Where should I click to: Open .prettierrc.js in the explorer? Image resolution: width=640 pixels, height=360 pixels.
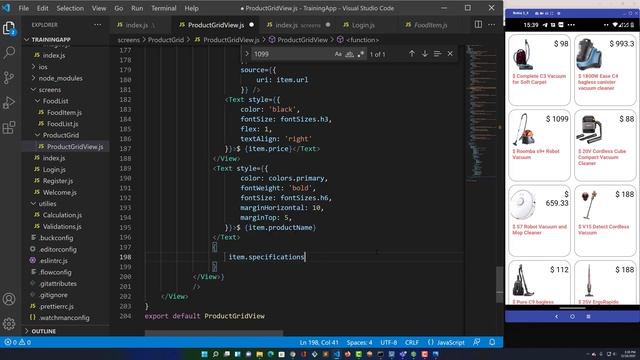56,306
